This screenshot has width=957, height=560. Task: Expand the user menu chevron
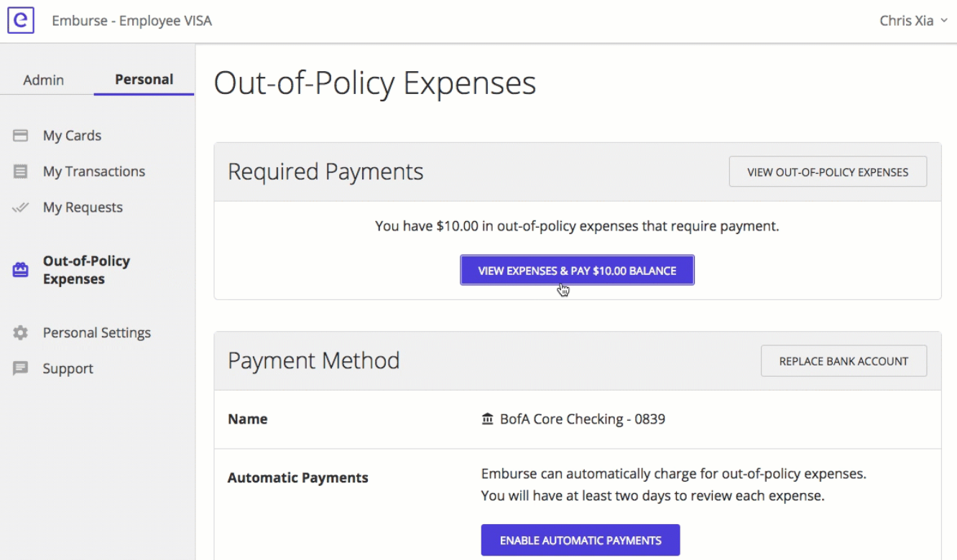click(944, 21)
